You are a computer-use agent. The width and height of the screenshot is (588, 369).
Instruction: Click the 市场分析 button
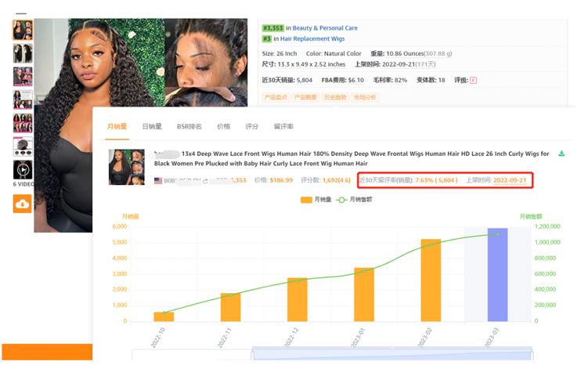(365, 98)
